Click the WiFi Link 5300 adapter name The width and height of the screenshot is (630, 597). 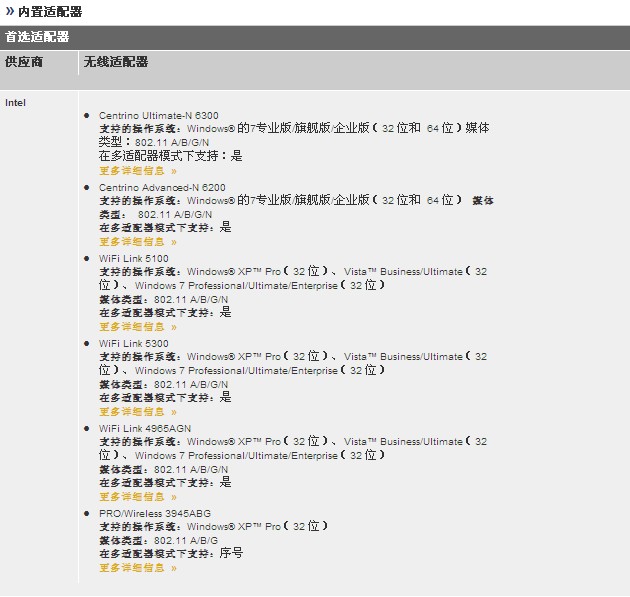(133, 344)
